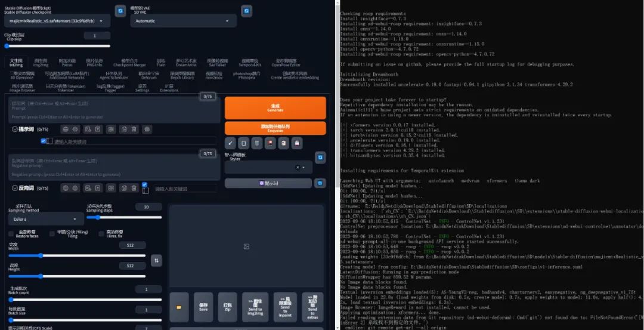
Task: Open the Deforum tab
Action: [148, 75]
